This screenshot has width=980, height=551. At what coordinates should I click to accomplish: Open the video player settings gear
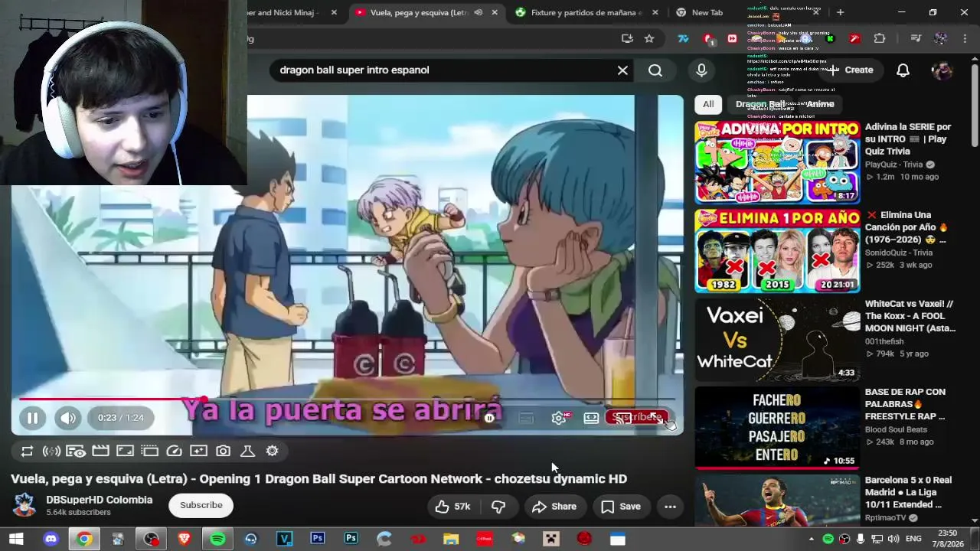(559, 418)
